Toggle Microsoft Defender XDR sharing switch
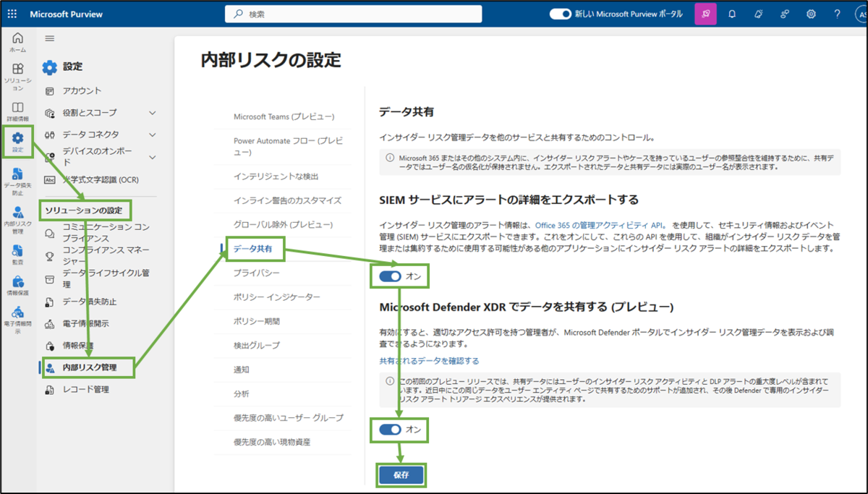The width and height of the screenshot is (868, 494). 391,430
